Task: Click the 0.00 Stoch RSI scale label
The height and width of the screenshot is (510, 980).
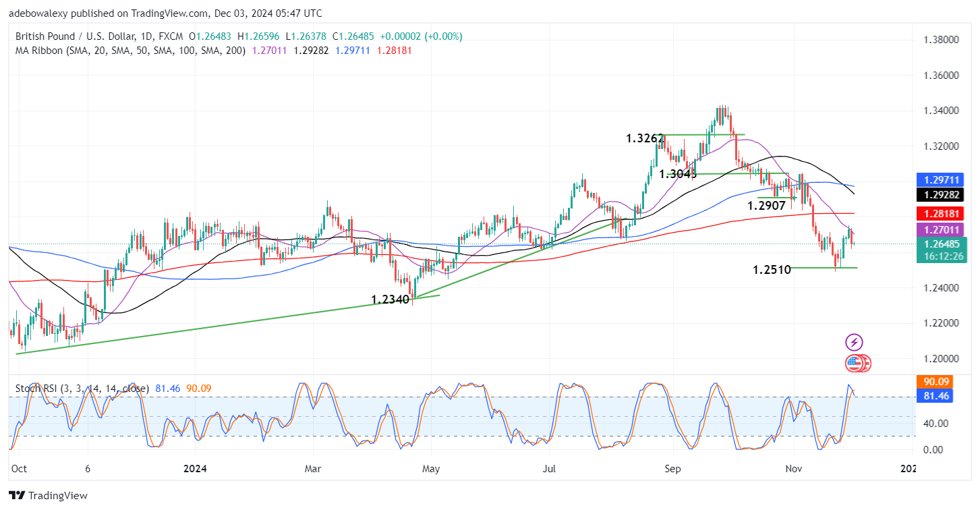Action: click(933, 449)
